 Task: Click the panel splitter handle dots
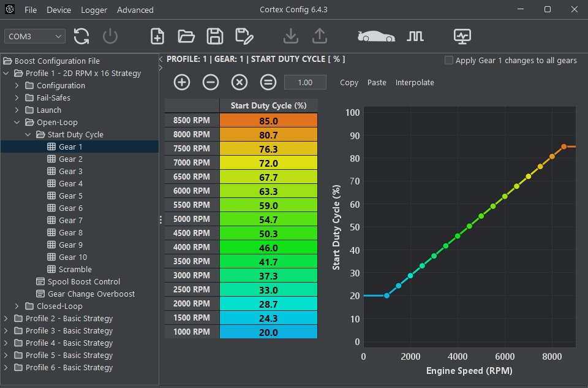pyautogui.click(x=161, y=220)
